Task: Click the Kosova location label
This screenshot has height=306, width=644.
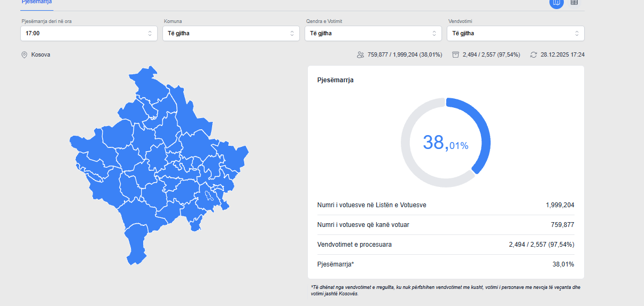Action: [41, 54]
